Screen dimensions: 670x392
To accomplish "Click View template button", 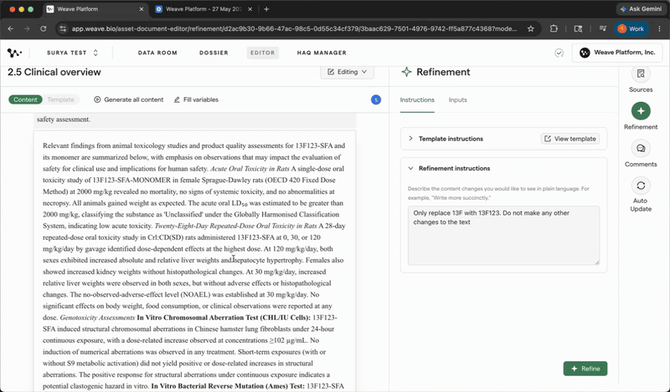I will click(570, 139).
